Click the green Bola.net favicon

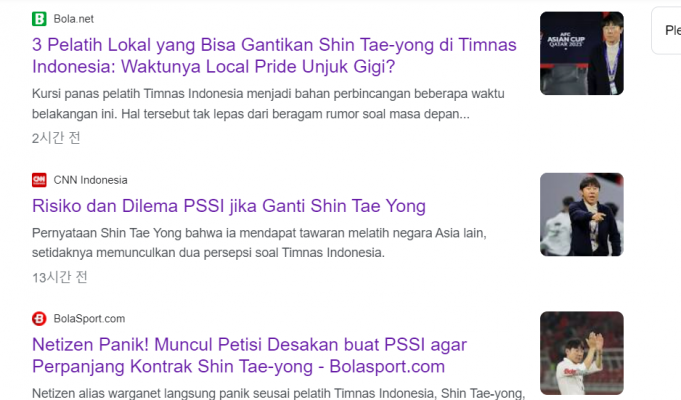[x=39, y=19]
